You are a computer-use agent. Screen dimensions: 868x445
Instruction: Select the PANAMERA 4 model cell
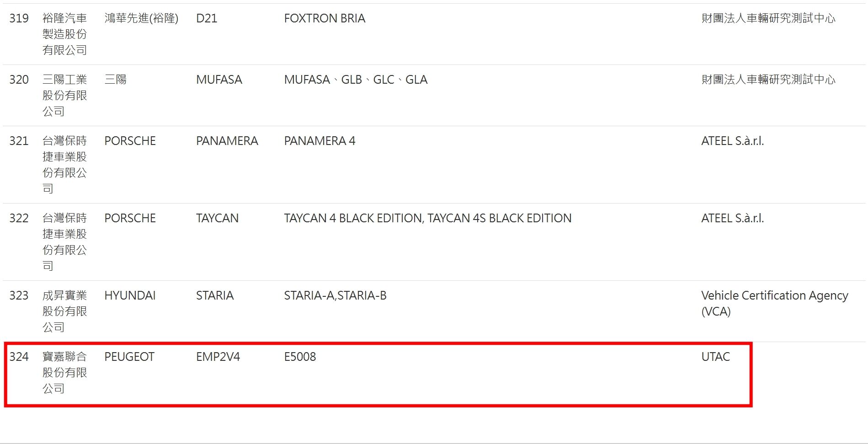click(x=320, y=141)
